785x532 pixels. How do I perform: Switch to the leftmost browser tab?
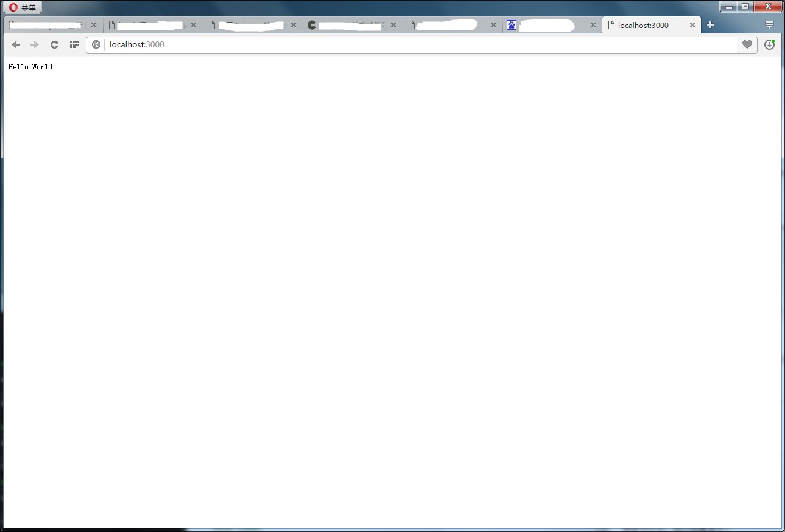(46, 25)
